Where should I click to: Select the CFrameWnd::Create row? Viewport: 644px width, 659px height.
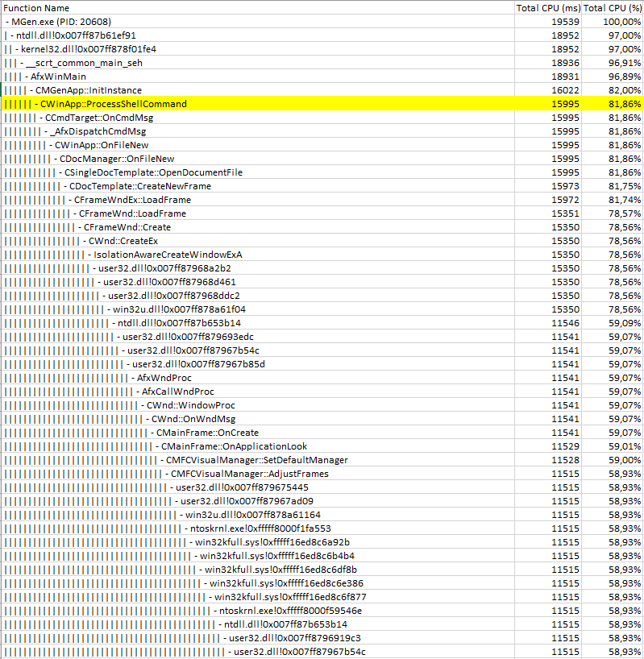coord(322,227)
